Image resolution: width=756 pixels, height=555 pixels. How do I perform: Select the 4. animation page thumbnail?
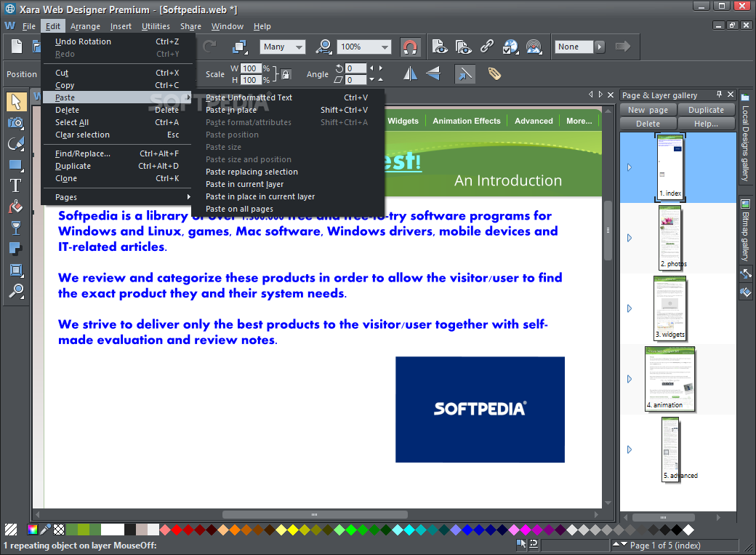click(670, 379)
